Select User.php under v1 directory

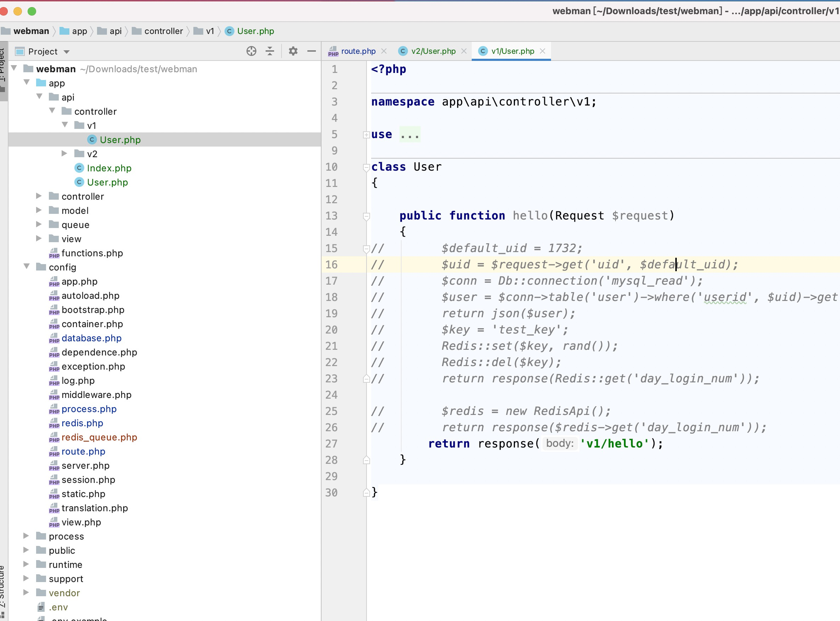(x=120, y=139)
